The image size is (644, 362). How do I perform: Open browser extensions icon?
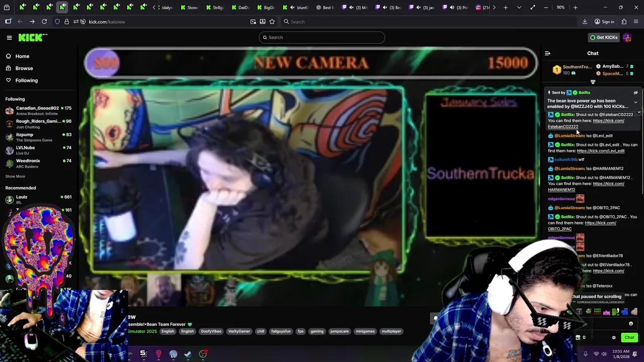coord(624,22)
